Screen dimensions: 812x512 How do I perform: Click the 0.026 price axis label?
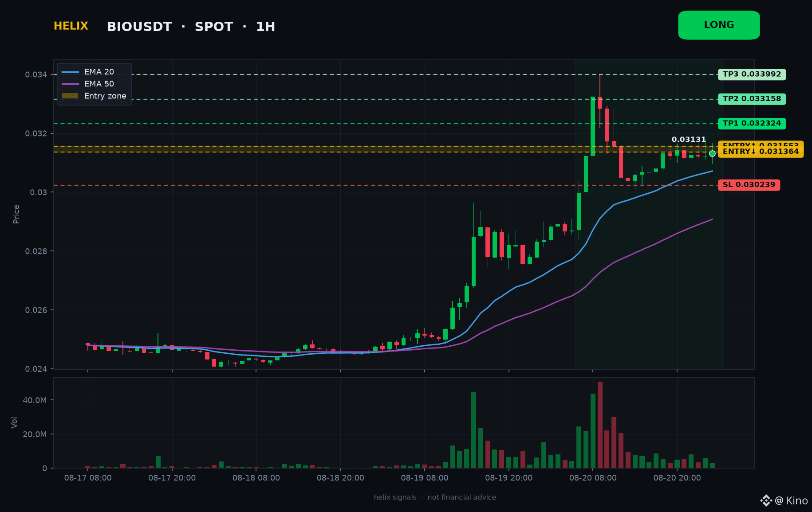36,310
